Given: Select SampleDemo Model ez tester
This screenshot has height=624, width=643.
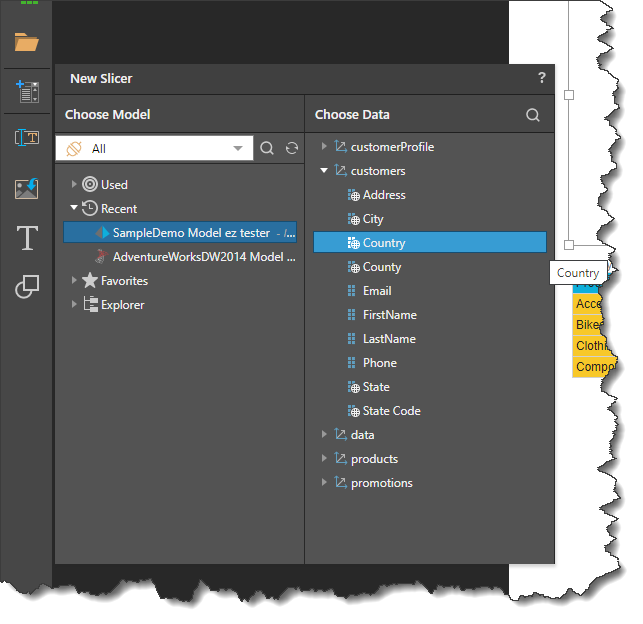Looking at the screenshot, I should pyautogui.click(x=180, y=232).
